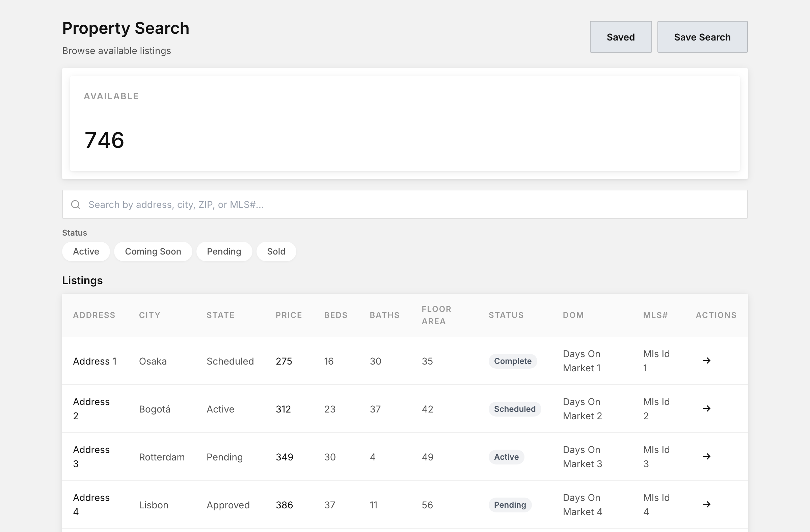The width and height of the screenshot is (810, 532).
Task: Toggle the Pending status filter chip
Action: pyautogui.click(x=224, y=251)
